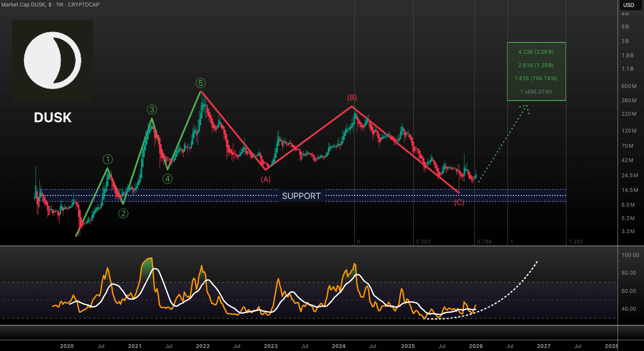Screen dimensions: 644x351
Task: Click the '2020' date on the time axis
Action: (67, 346)
